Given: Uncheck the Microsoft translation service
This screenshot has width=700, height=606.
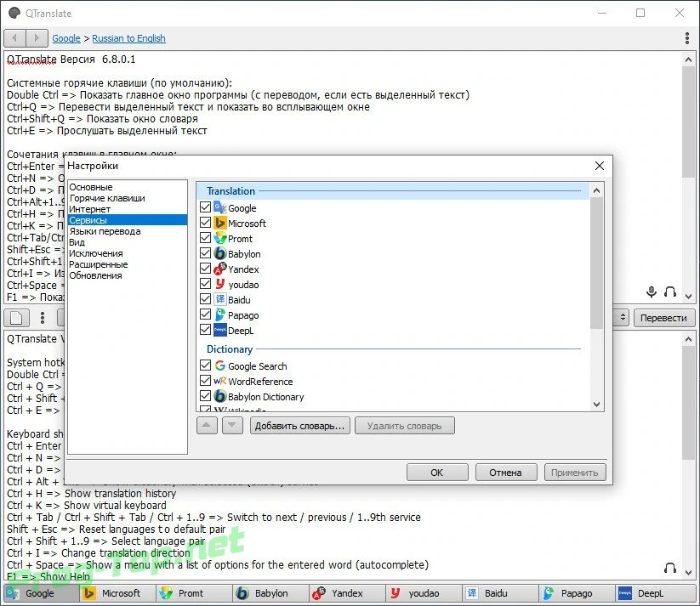Looking at the screenshot, I should 205,222.
